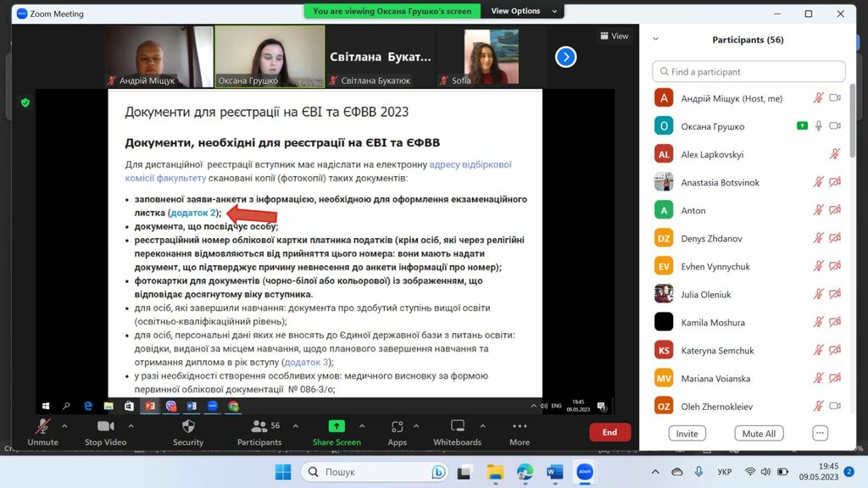
Task: Toggle the microphone for Anastasia Botsvinok
Action: 818,182
